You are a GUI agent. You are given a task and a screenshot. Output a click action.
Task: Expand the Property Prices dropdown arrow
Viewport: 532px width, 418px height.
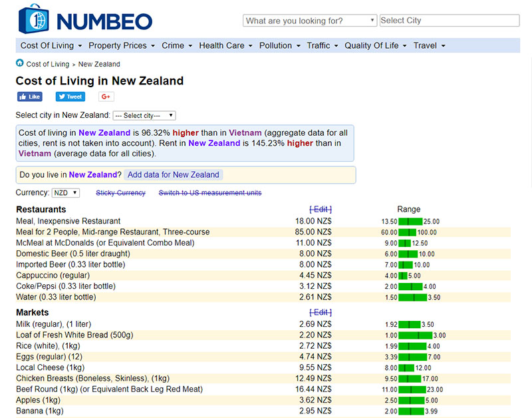click(152, 45)
